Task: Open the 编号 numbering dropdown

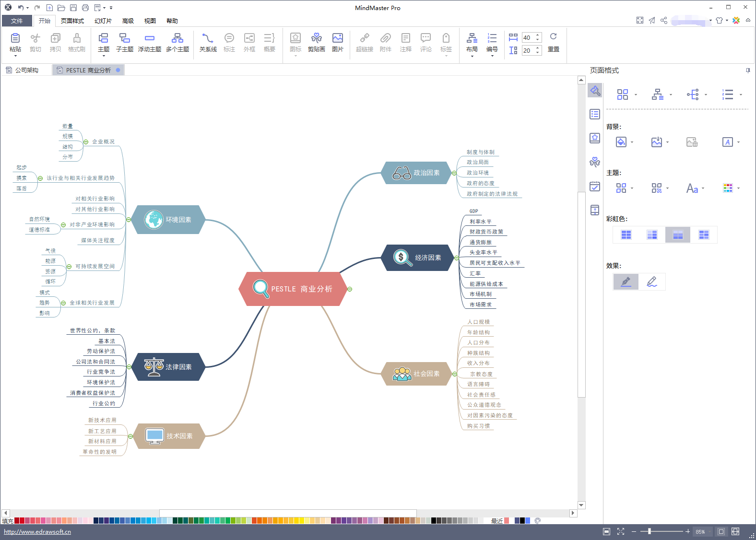Action: coord(492,45)
